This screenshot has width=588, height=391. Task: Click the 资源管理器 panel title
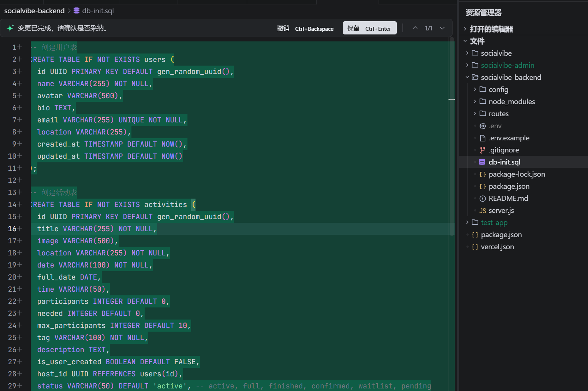483,12
